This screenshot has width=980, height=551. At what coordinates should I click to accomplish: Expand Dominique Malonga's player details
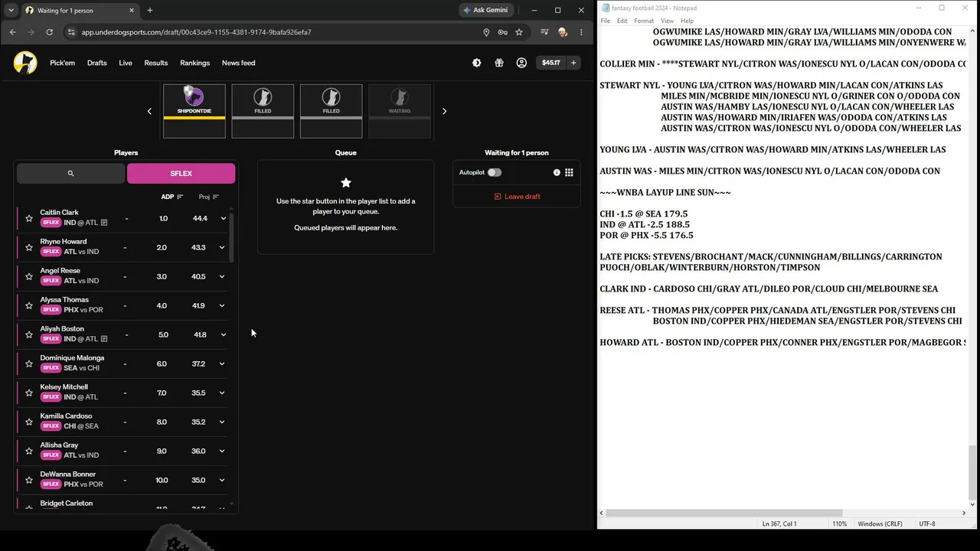coord(222,364)
